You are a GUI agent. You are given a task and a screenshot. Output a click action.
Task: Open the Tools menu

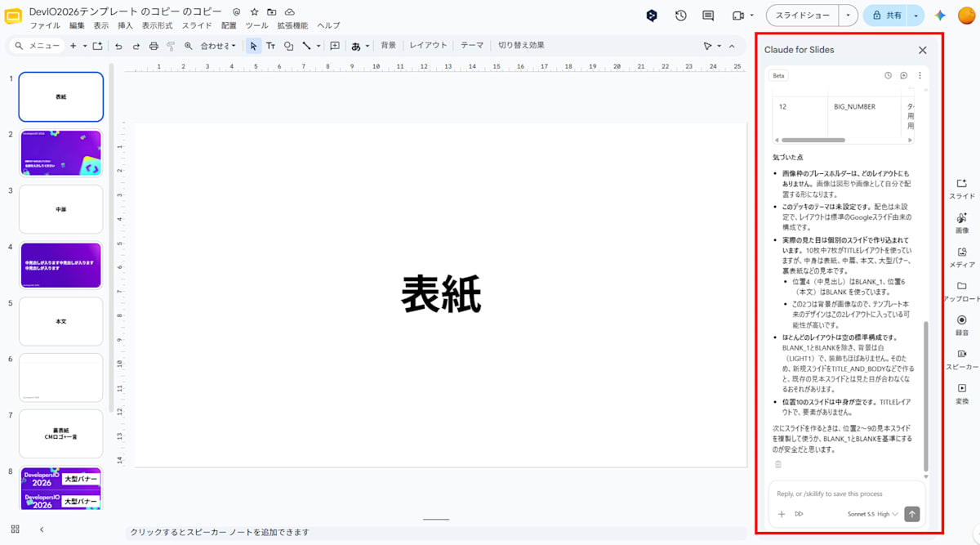click(256, 25)
